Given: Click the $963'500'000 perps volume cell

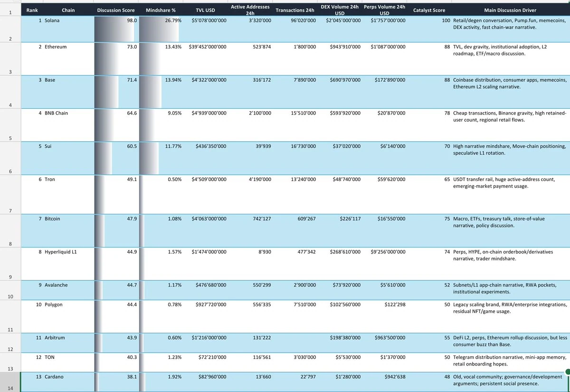Looking at the screenshot, I should click(385, 343).
